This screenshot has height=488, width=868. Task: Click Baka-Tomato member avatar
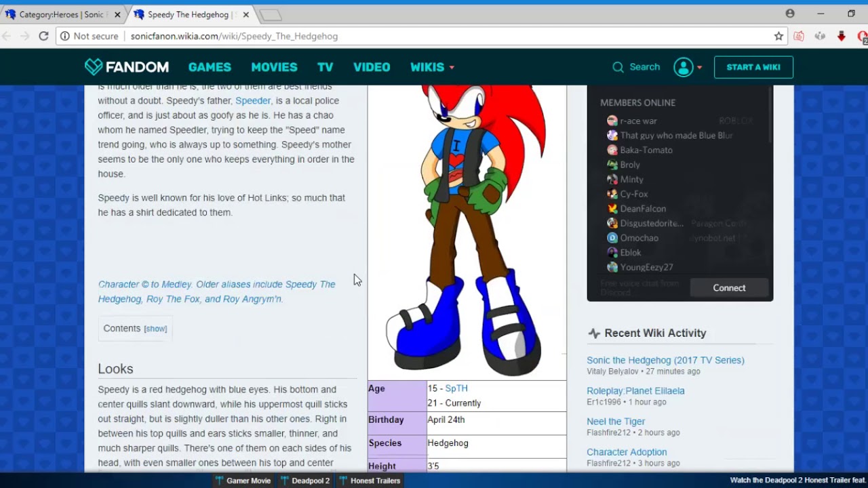coord(612,150)
